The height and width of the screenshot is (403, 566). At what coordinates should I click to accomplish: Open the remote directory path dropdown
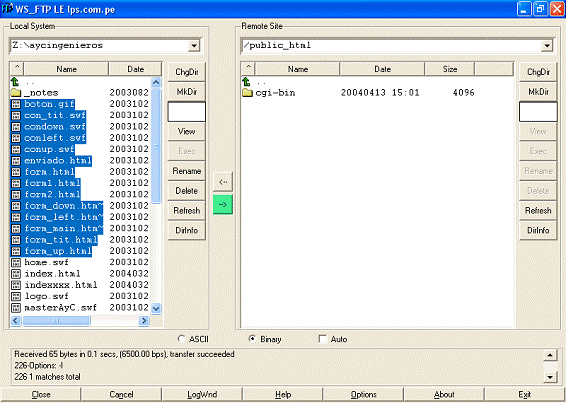tap(547, 46)
